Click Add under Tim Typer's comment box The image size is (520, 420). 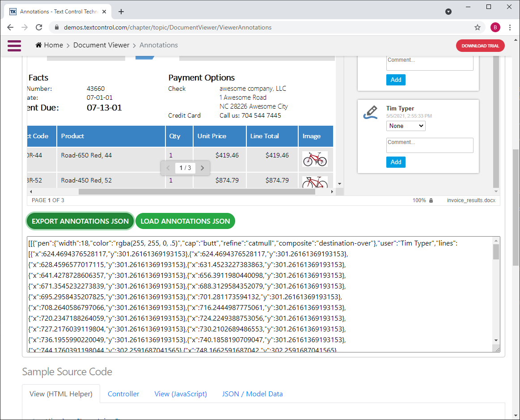[396, 161]
